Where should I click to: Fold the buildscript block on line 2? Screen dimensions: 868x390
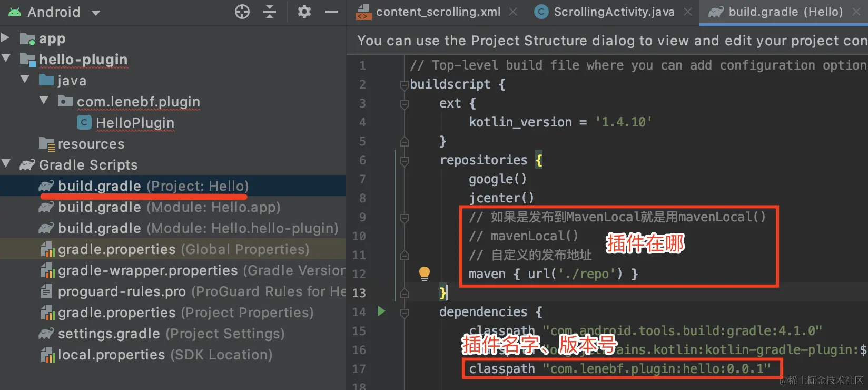tap(405, 84)
